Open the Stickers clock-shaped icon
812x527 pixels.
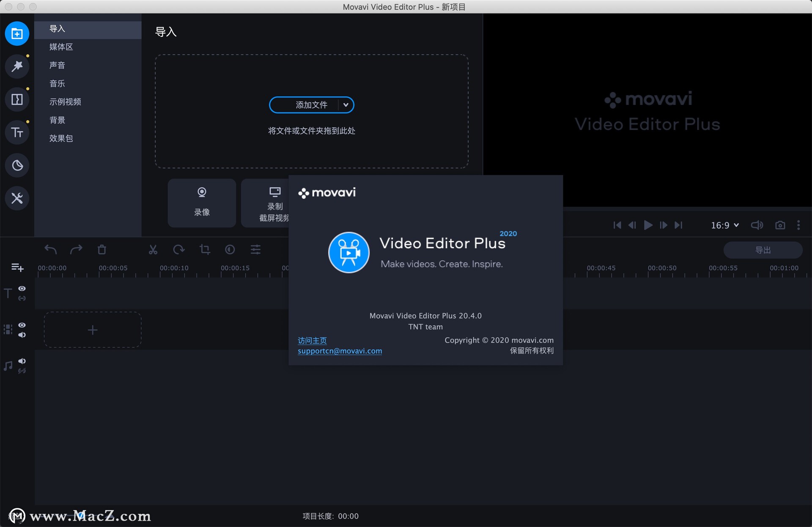17,165
